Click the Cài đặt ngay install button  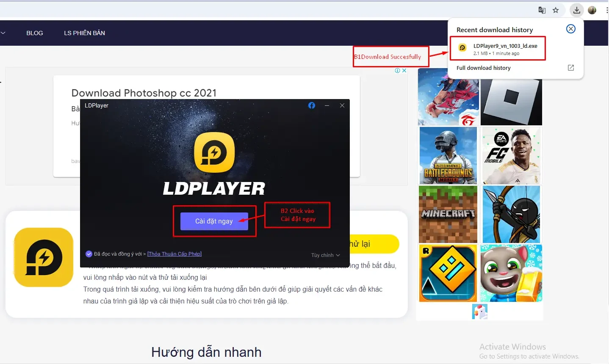(214, 221)
